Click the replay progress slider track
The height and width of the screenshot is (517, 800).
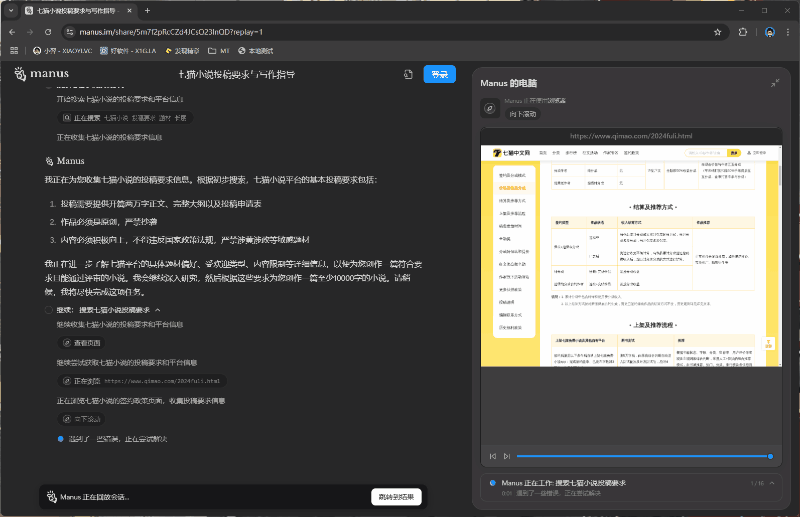[640, 456]
